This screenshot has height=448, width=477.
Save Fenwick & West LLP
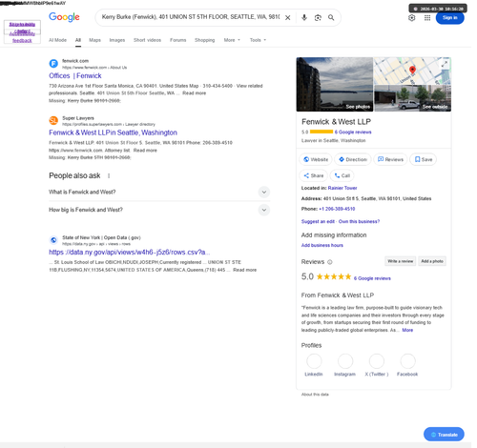[x=424, y=159]
